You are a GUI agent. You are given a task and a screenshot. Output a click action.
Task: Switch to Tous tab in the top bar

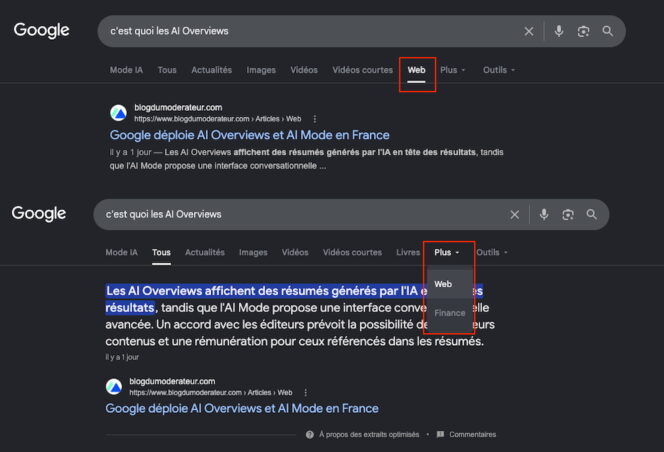point(167,70)
